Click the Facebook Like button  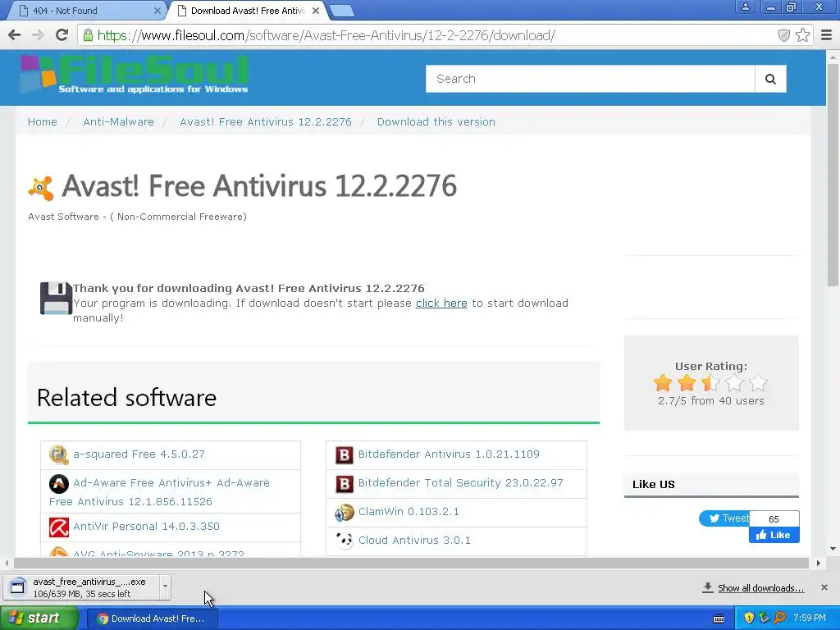774,535
